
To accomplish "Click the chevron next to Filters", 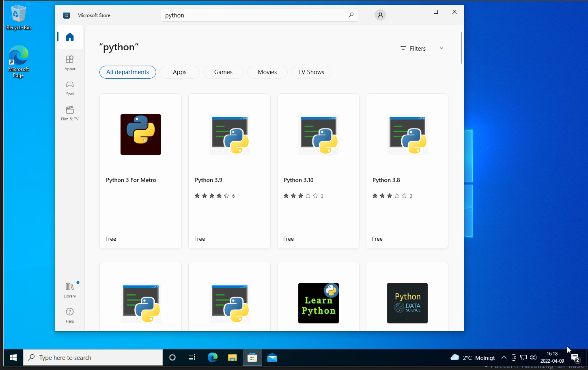I will coord(442,48).
